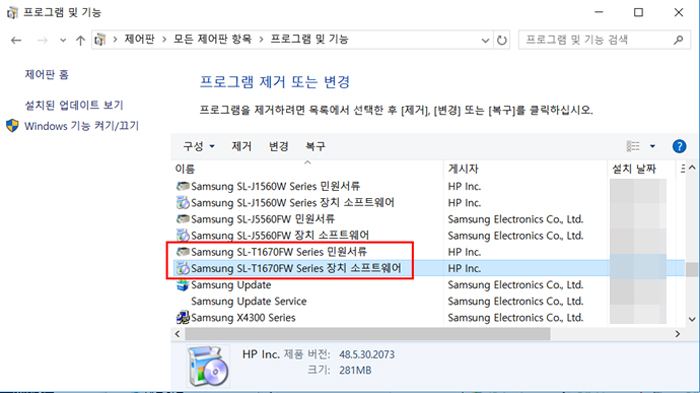The image size is (700, 393).
Task: Click HP Inc. publisher for SL-T1670FW 민원서류
Action: 464,252
